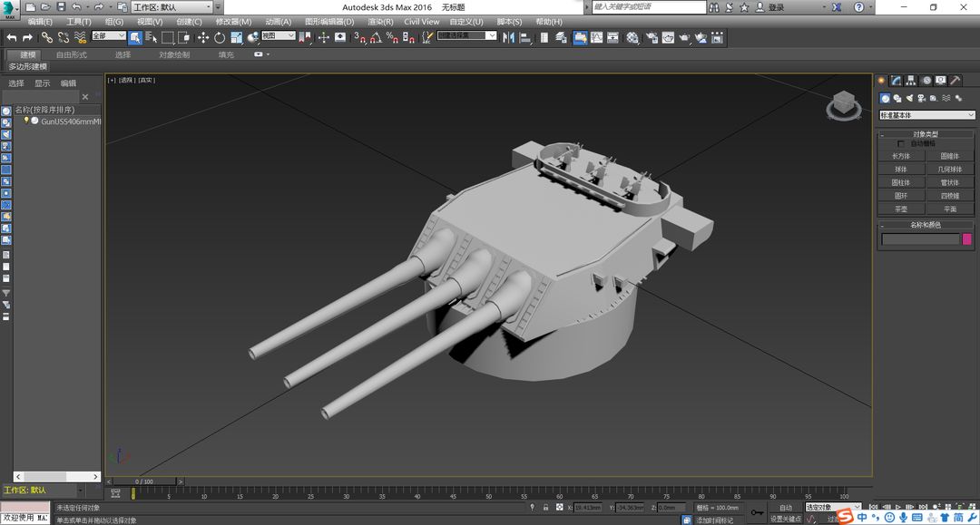980x525 pixels.
Task: Open Render Setup dialog
Action: [652, 37]
